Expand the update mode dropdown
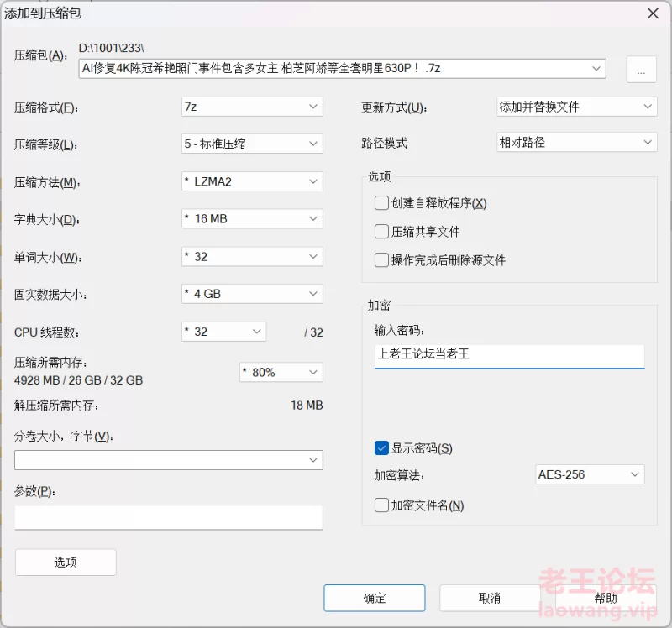 [576, 107]
